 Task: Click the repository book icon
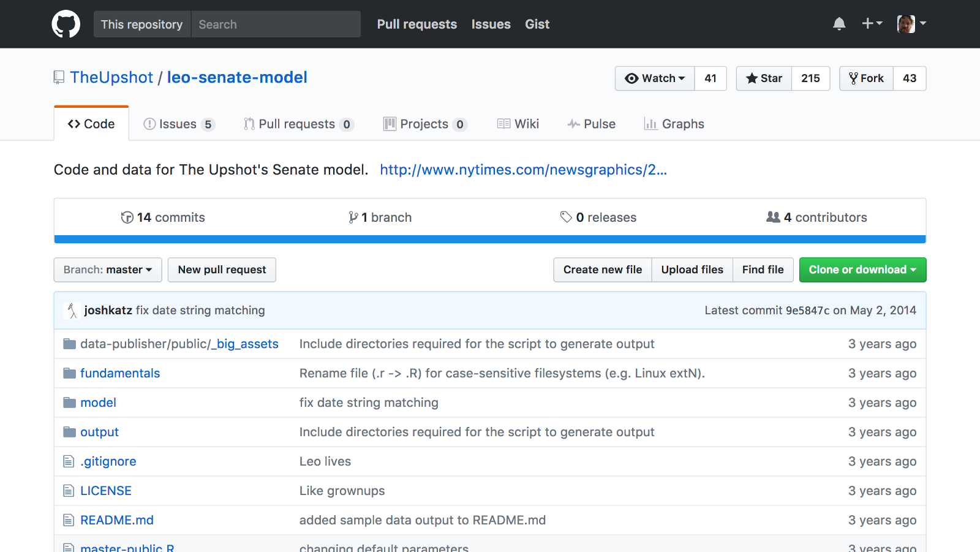tap(59, 77)
